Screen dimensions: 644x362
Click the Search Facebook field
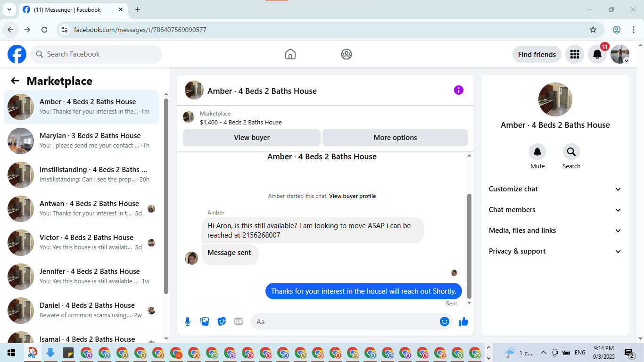point(96,54)
